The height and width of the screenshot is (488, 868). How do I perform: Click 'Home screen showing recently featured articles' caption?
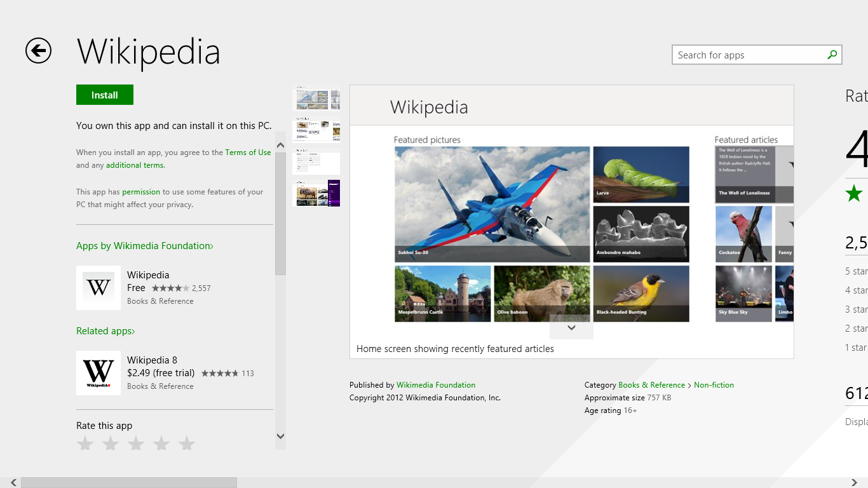click(x=455, y=349)
